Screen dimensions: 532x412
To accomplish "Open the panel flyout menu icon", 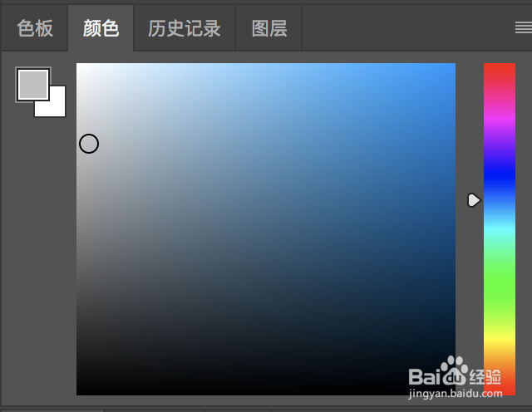I will click(524, 27).
